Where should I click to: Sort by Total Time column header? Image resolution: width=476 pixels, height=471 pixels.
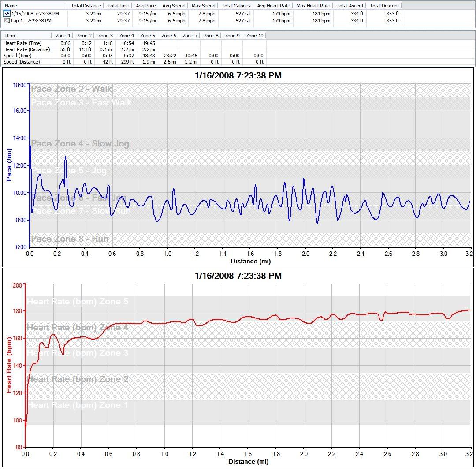(x=119, y=6)
